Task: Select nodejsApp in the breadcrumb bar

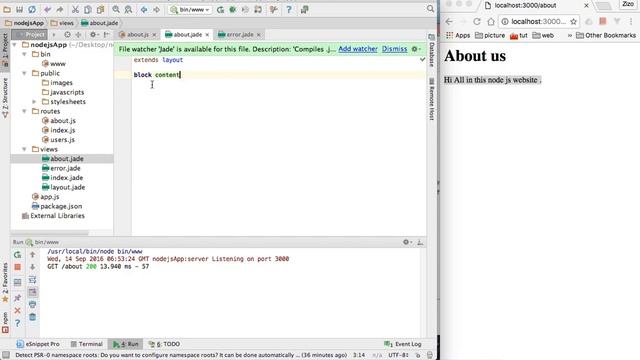Action: [24, 23]
